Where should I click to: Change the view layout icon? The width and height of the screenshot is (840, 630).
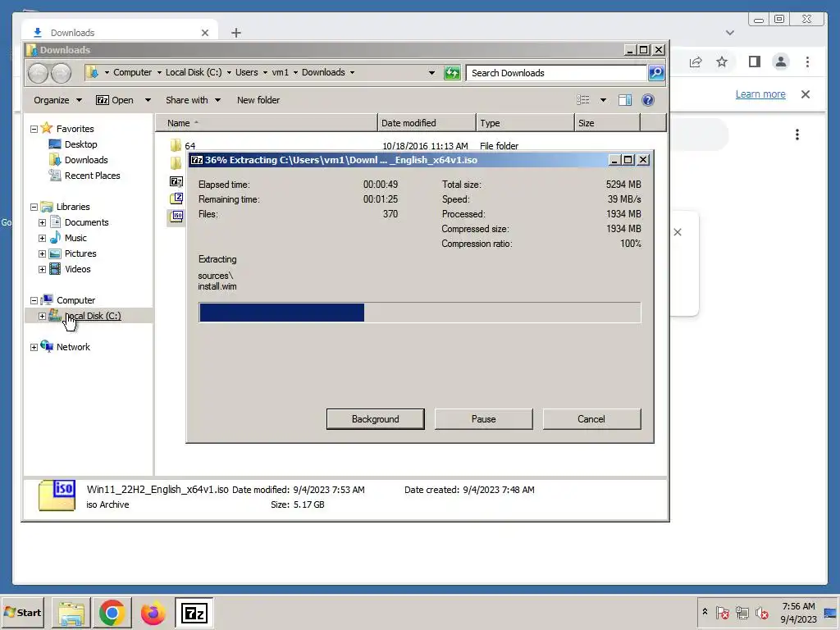point(583,100)
